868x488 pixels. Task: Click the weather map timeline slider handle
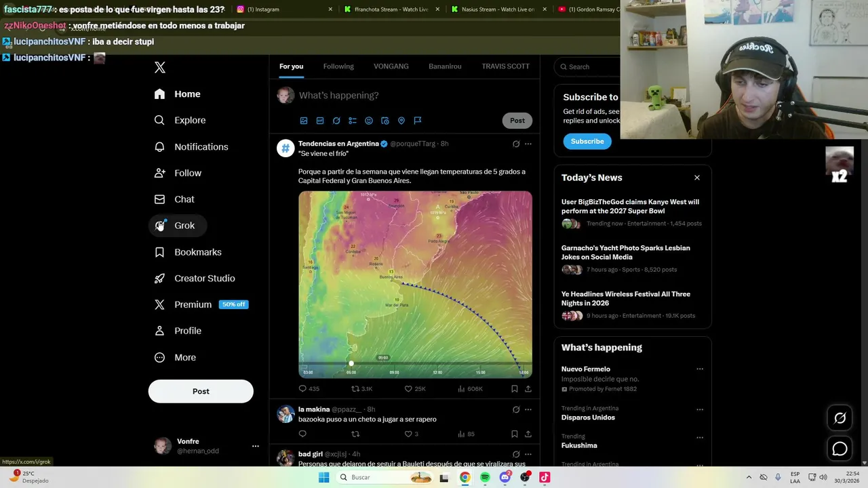(351, 364)
